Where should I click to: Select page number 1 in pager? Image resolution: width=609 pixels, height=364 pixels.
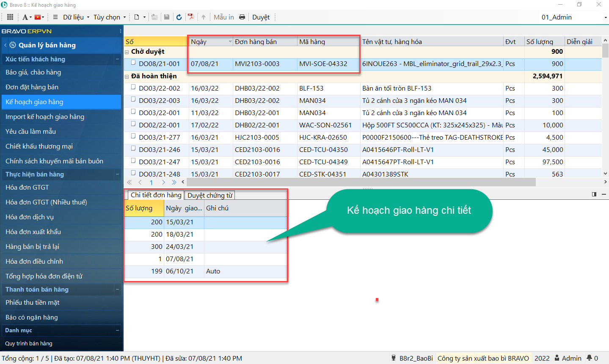(x=151, y=182)
